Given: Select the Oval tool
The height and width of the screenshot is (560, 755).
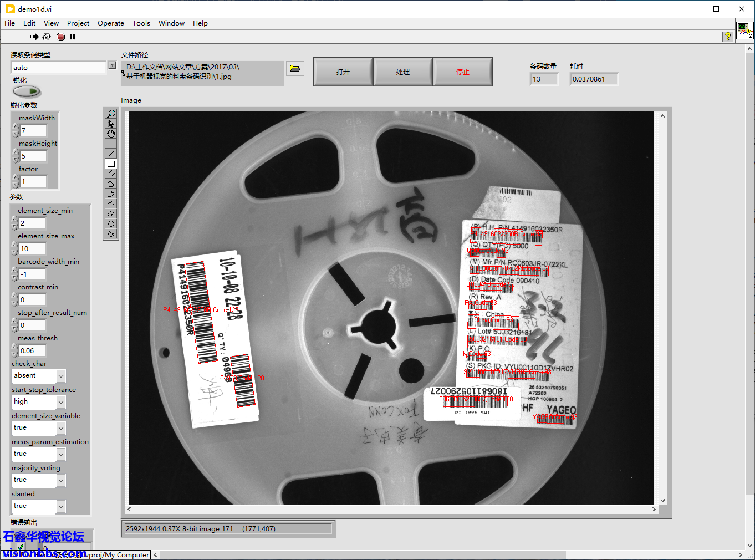Looking at the screenshot, I should [x=111, y=223].
